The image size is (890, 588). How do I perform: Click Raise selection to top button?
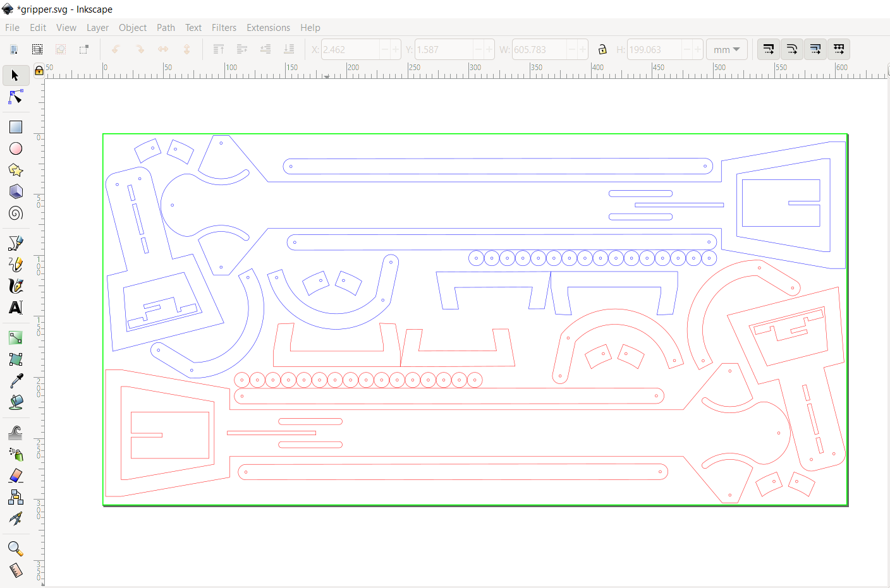(219, 49)
